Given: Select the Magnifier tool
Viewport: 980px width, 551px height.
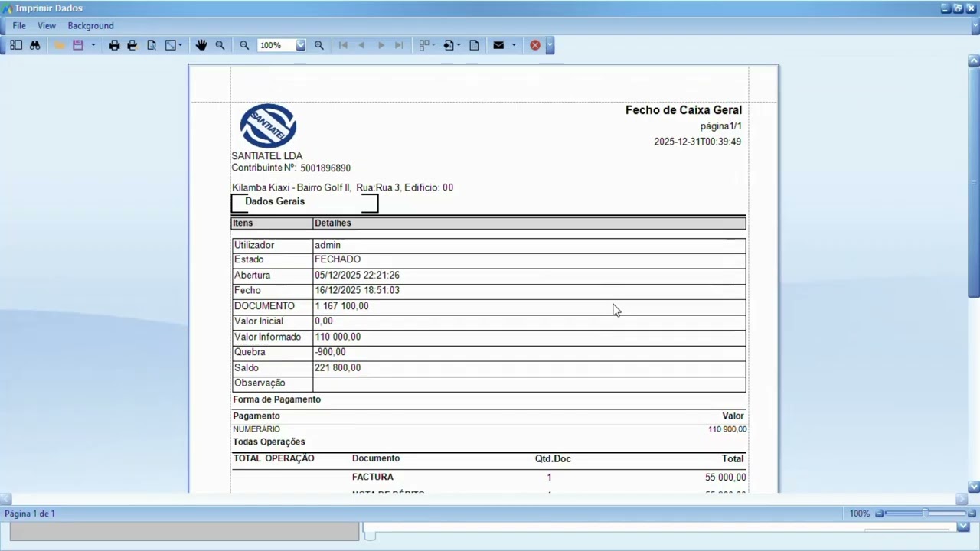Looking at the screenshot, I should [220, 45].
